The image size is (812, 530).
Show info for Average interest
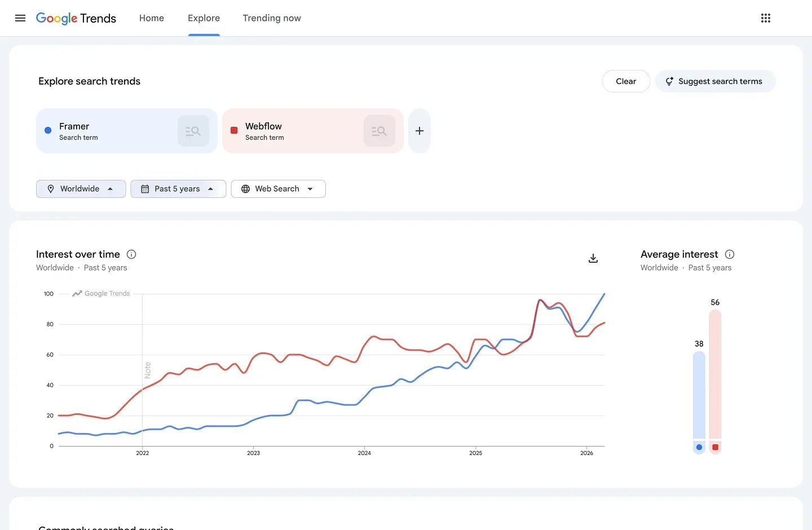730,254
